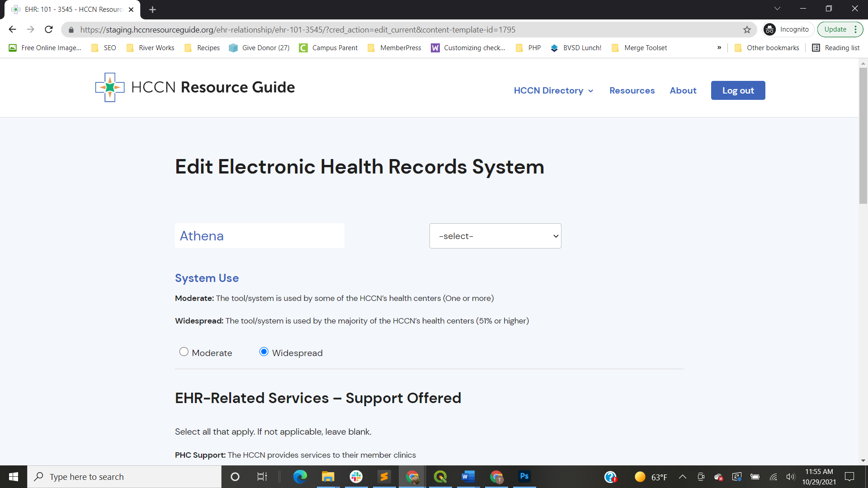Viewport: 868px width, 488px height.
Task: Click the HCCN Resource Guide logo
Action: [x=195, y=87]
